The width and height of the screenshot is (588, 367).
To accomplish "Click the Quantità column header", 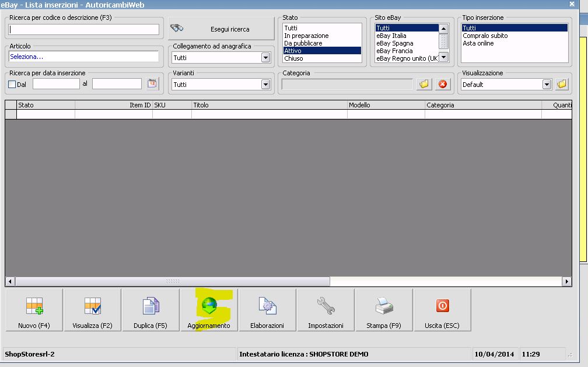I will coord(557,105).
